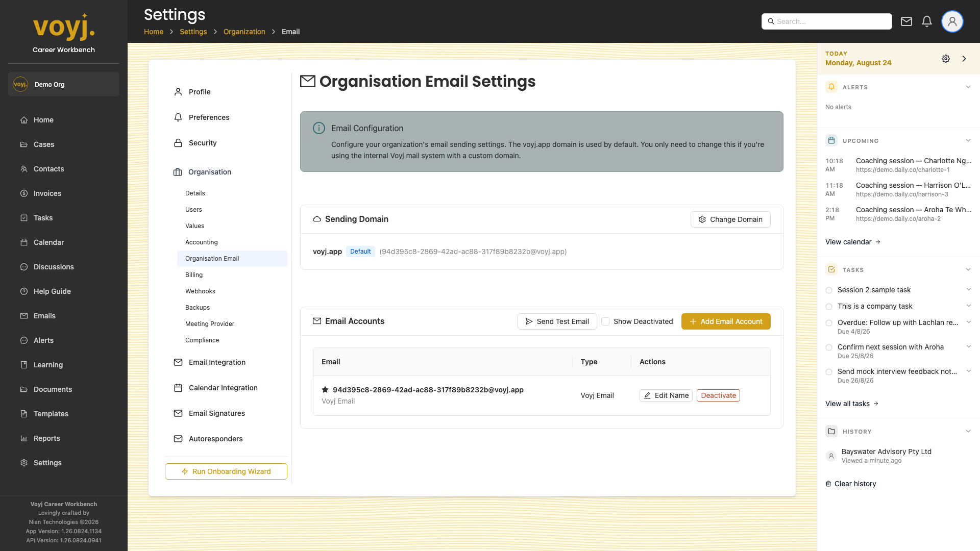Open notifications bell in header
980x551 pixels.
(927, 21)
